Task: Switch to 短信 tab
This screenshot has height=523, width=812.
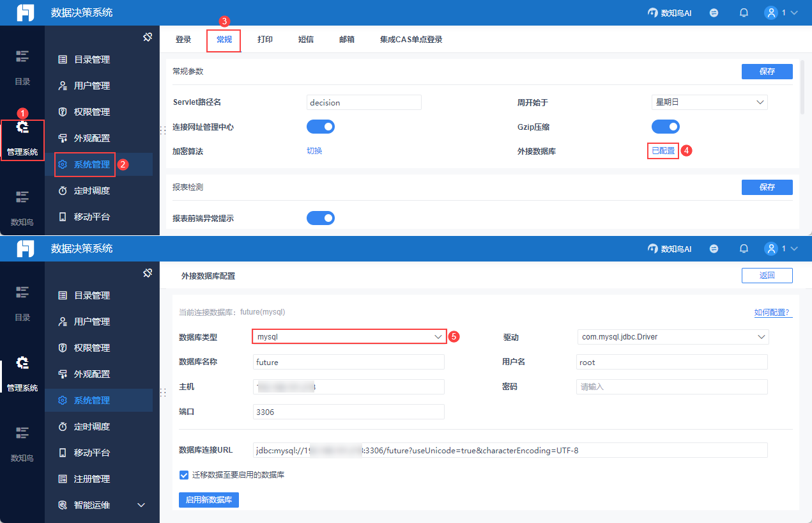Action: (x=306, y=40)
